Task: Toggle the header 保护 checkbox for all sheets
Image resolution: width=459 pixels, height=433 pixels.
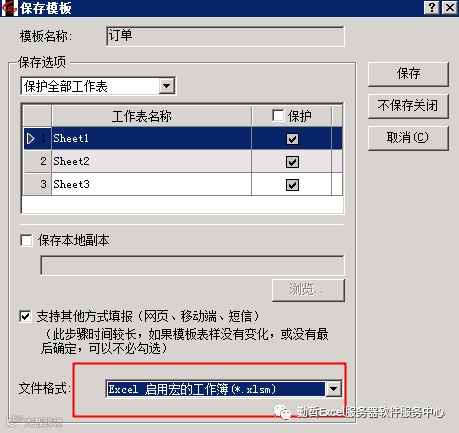Action: pos(278,116)
